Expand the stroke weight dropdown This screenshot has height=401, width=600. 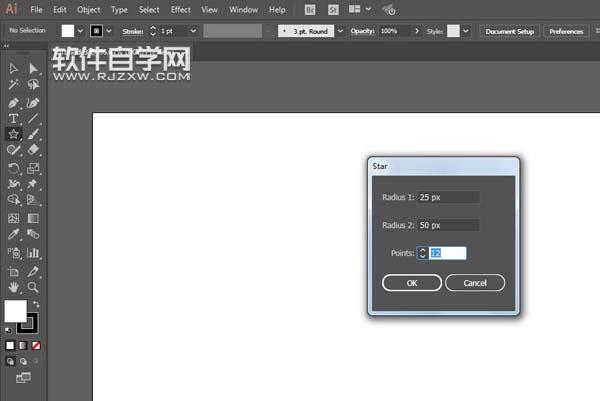tap(193, 31)
